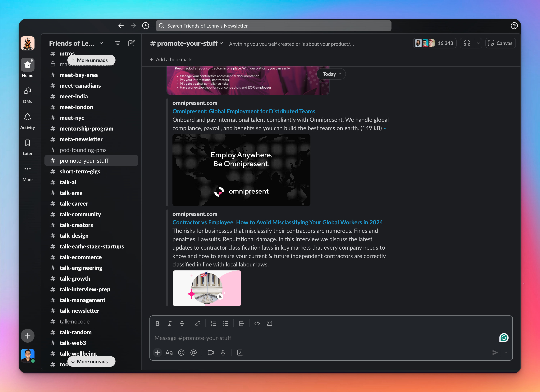540x392 pixels.
Task: Collapse Omnipresent image preview arrow
Action: pyautogui.click(x=385, y=128)
